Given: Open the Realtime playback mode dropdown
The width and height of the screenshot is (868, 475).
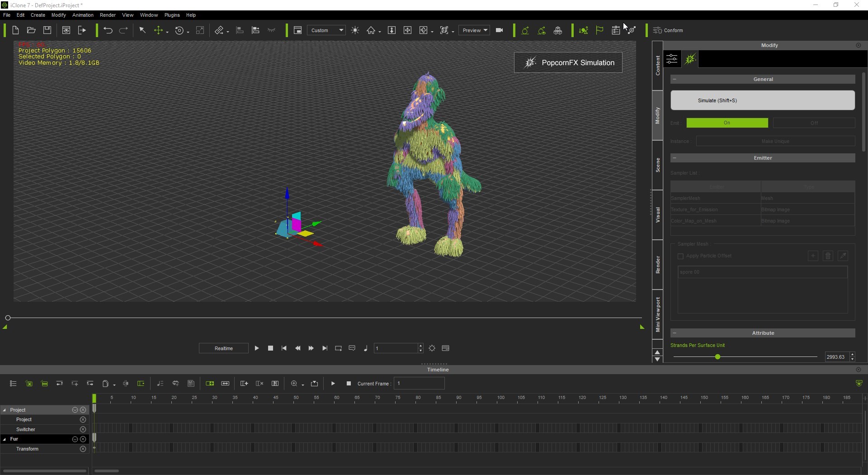Looking at the screenshot, I should [x=224, y=348].
